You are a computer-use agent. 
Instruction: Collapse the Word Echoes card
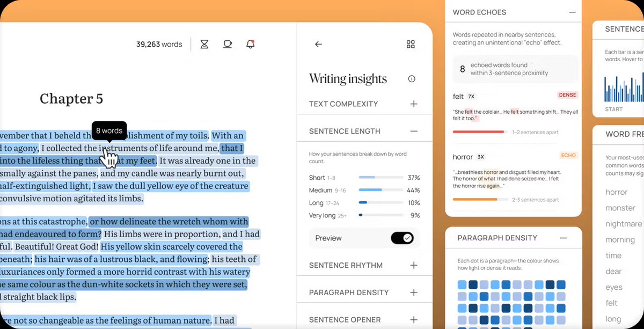[573, 12]
